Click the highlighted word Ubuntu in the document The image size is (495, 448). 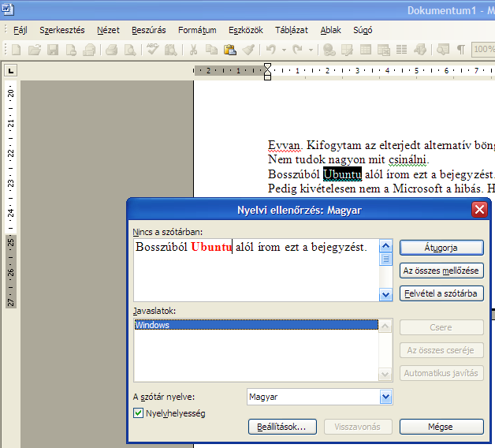(x=342, y=174)
